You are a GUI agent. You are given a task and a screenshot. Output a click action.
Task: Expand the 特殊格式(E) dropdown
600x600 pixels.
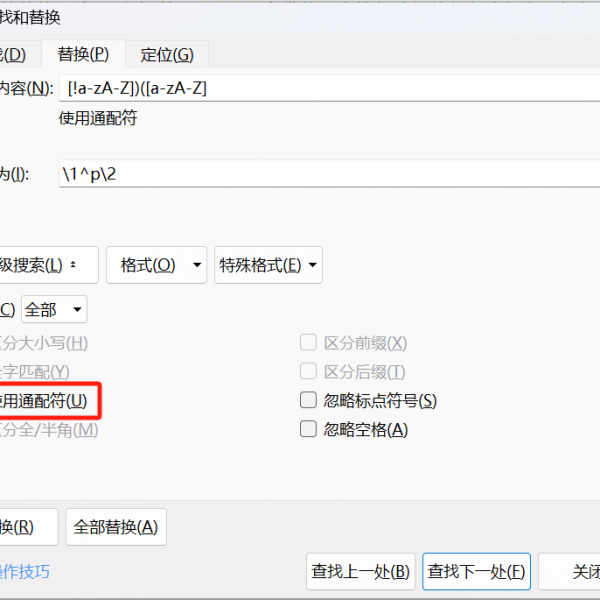[268, 265]
